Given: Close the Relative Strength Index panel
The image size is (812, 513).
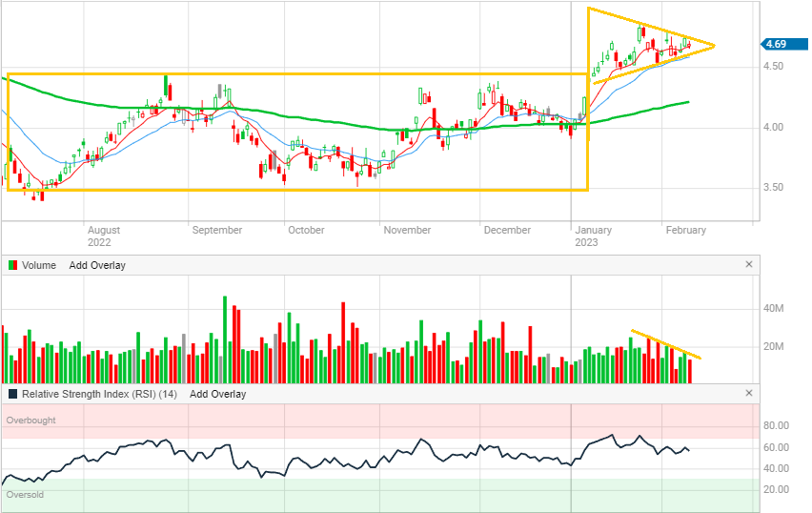Looking at the screenshot, I should pos(748,394).
